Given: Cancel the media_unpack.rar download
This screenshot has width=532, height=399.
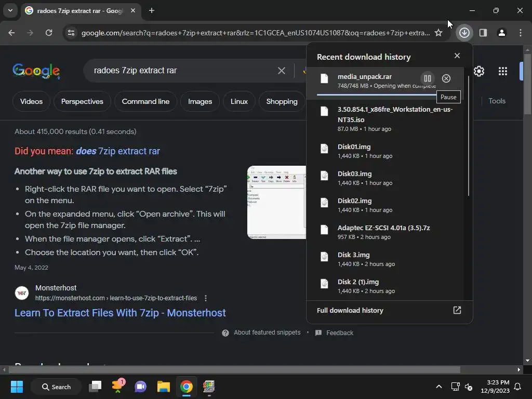Looking at the screenshot, I should (x=446, y=78).
